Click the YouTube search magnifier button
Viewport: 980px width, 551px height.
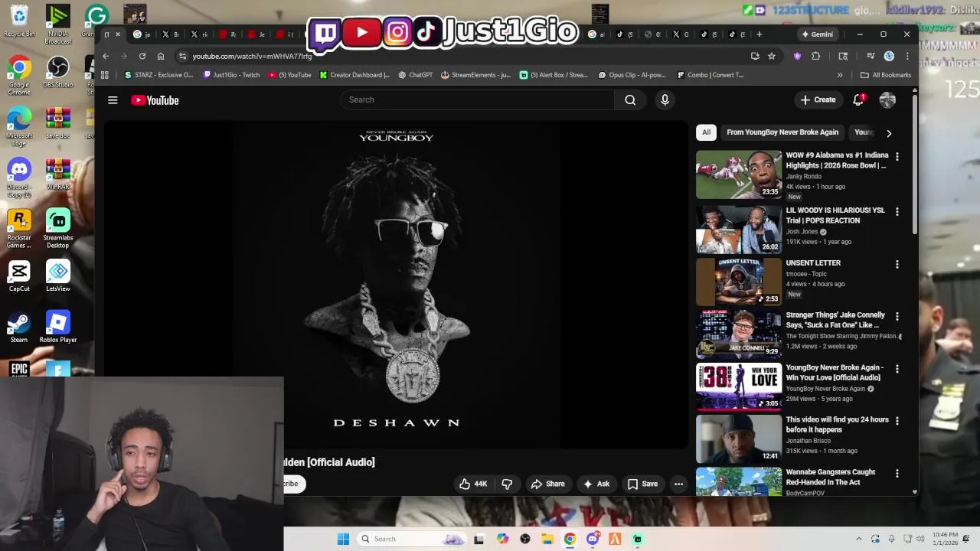coord(630,99)
